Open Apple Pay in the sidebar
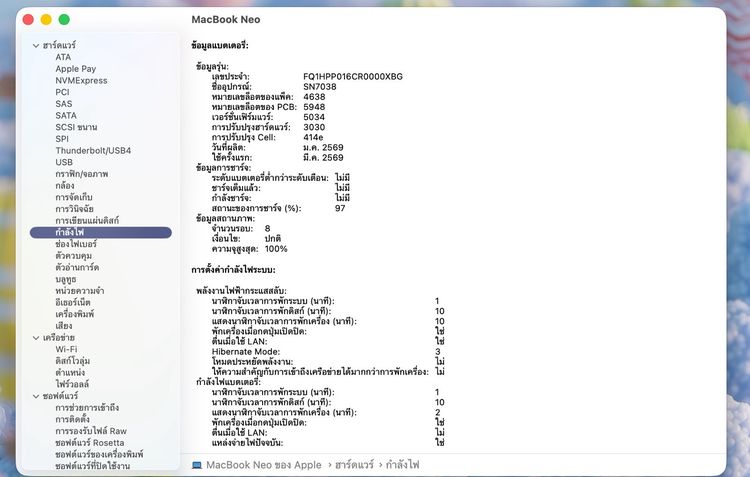Viewport: 750px width, 477px height. (76, 69)
